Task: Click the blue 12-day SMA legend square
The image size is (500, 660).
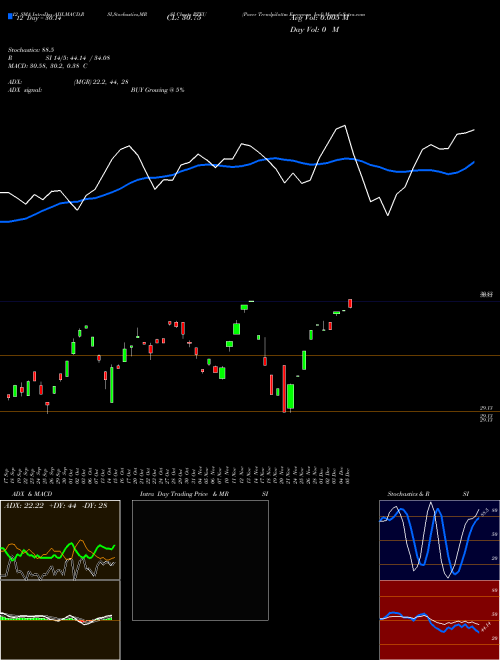Action: (x=10, y=17)
